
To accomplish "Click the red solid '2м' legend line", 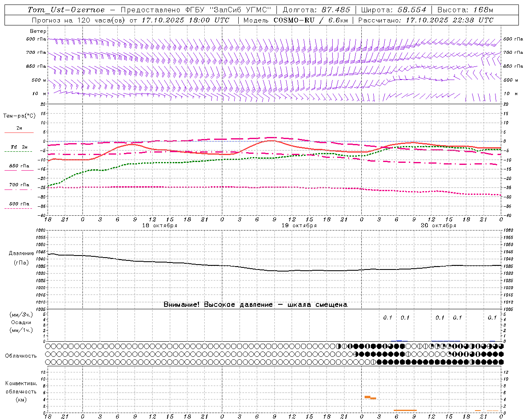I will point(19,132).
